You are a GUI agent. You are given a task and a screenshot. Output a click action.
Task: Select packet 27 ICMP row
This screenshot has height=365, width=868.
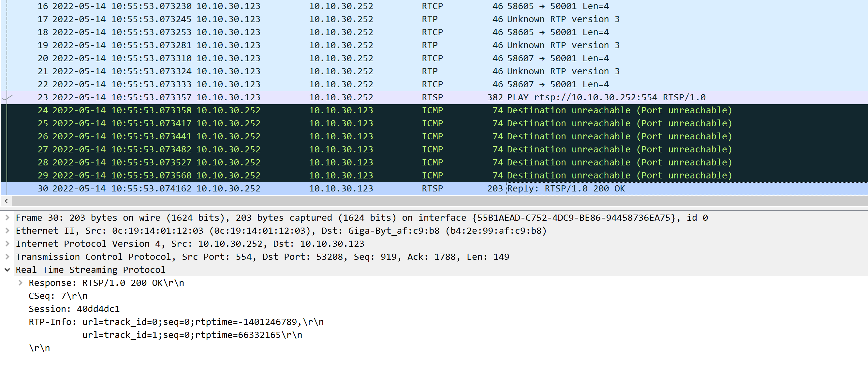click(434, 149)
